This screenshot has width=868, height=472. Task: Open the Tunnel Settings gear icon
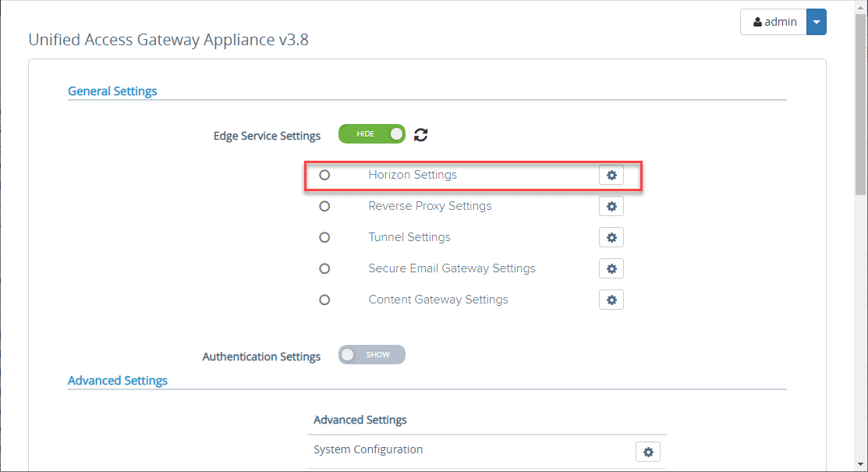coord(611,237)
